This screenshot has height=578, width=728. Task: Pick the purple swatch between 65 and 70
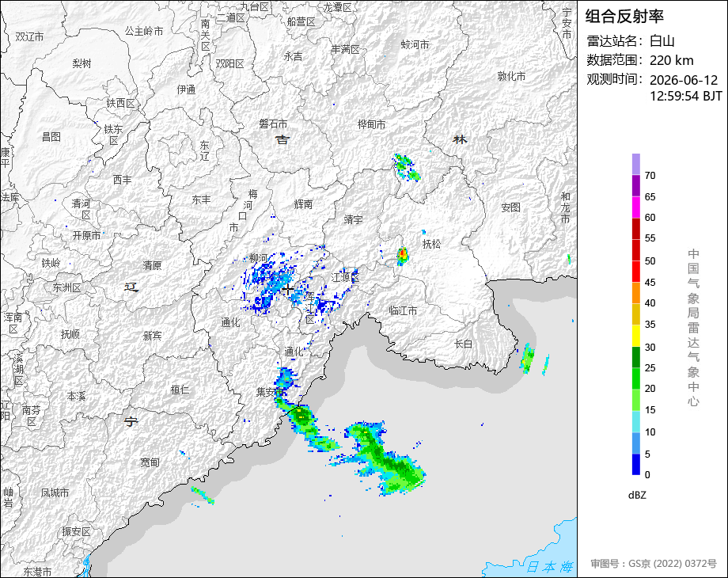(x=635, y=185)
